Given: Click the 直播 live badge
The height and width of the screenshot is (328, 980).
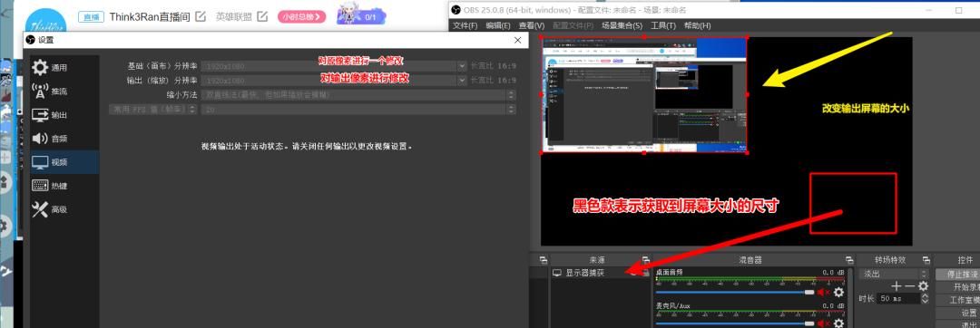Looking at the screenshot, I should [91, 17].
